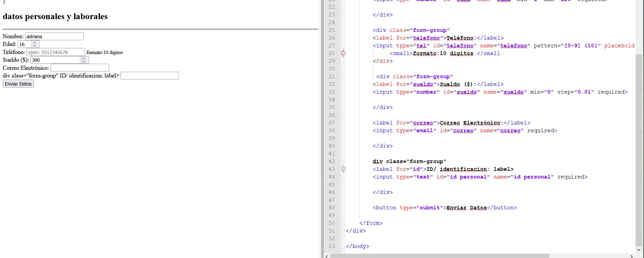This screenshot has height=258, width=644.
Task: Decrease the Edad value with down arrow
Action: tap(34, 46)
